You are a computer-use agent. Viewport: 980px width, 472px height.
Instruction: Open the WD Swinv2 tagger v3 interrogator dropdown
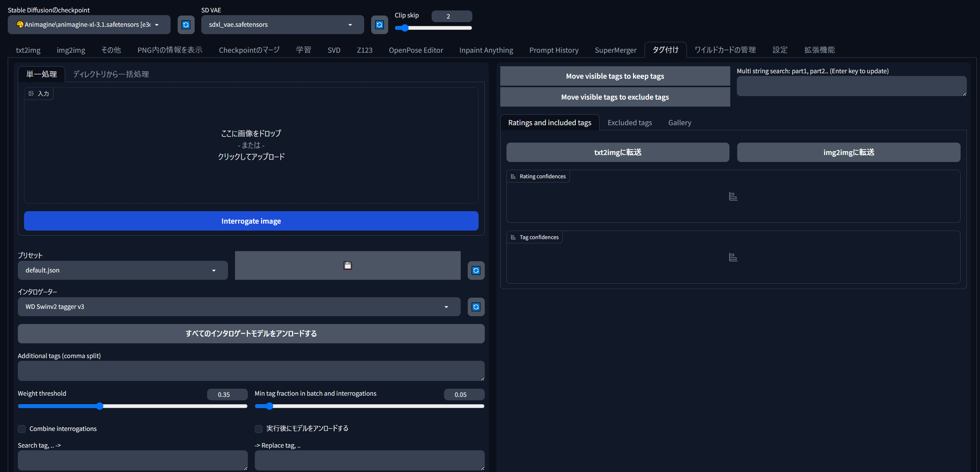click(239, 307)
